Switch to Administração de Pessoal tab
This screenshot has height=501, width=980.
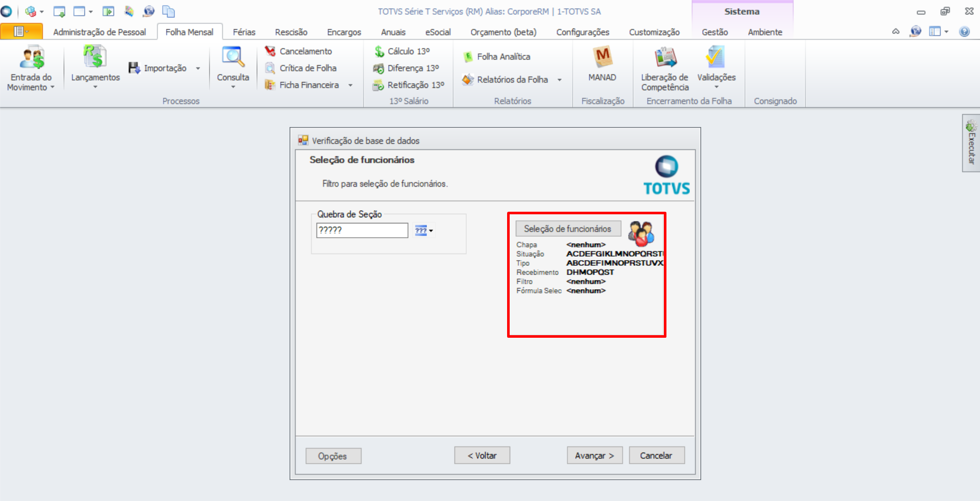pyautogui.click(x=100, y=32)
